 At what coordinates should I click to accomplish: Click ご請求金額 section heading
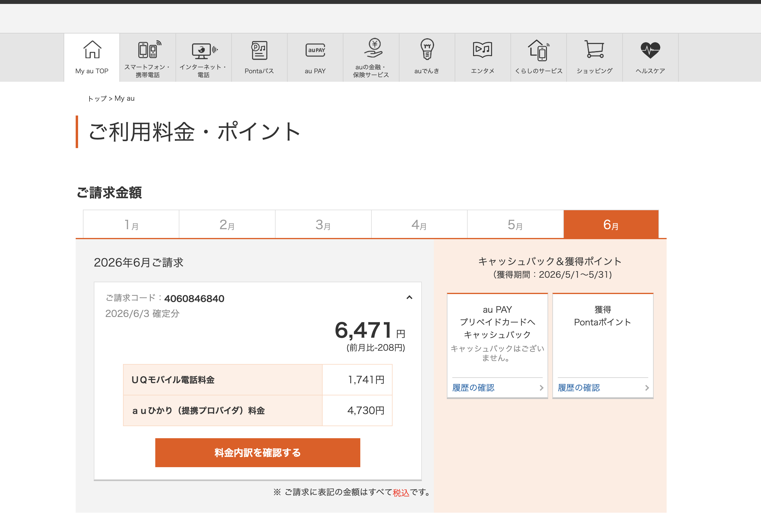coord(109,192)
